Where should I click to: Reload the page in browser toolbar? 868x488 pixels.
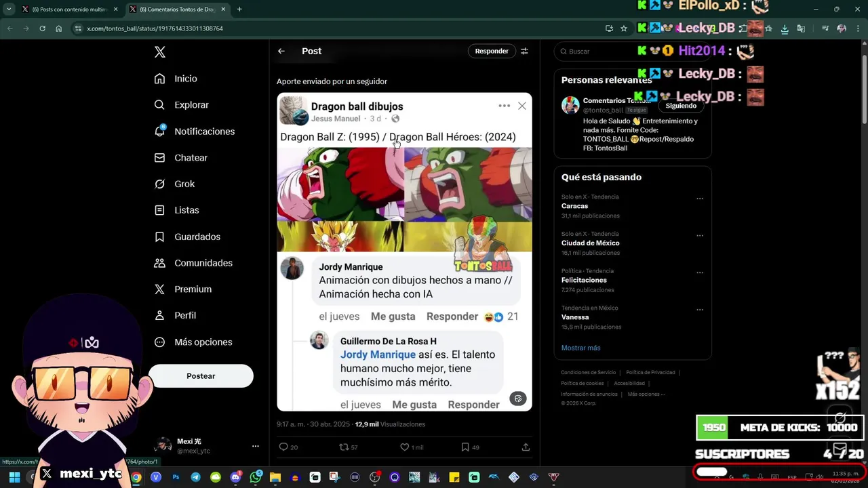tap(42, 28)
